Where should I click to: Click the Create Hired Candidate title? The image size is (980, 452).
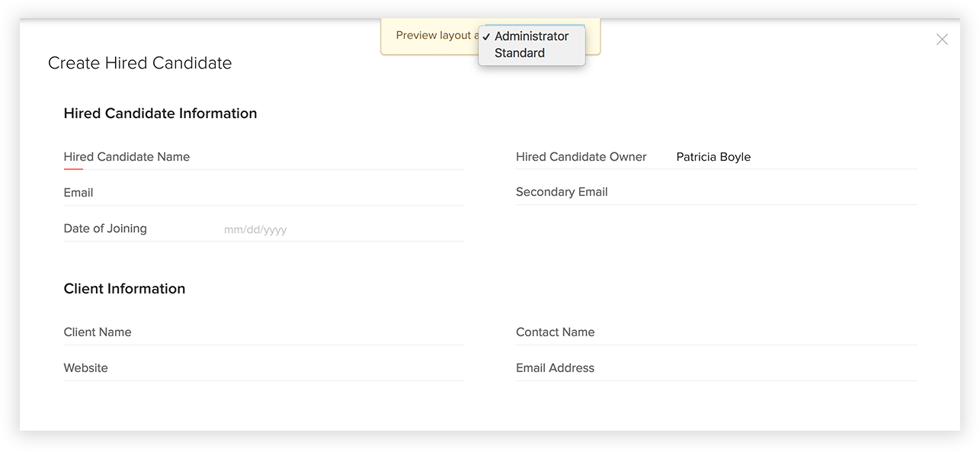139,63
